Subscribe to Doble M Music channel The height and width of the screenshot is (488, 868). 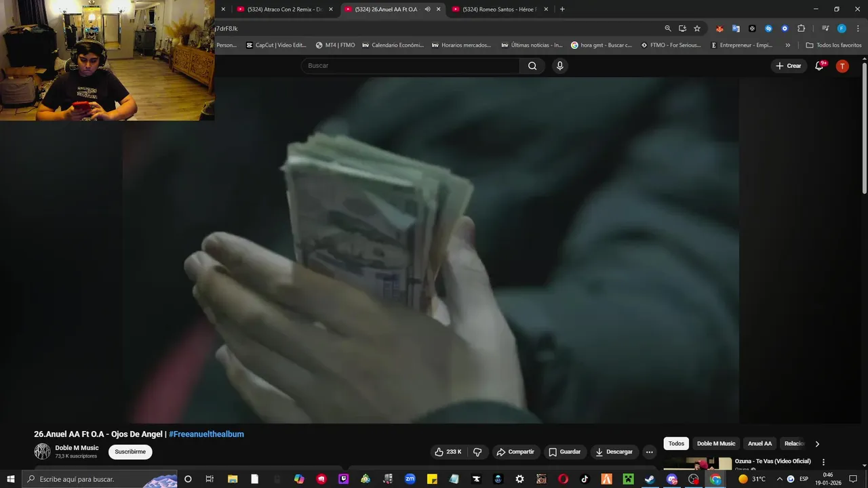pyautogui.click(x=130, y=452)
